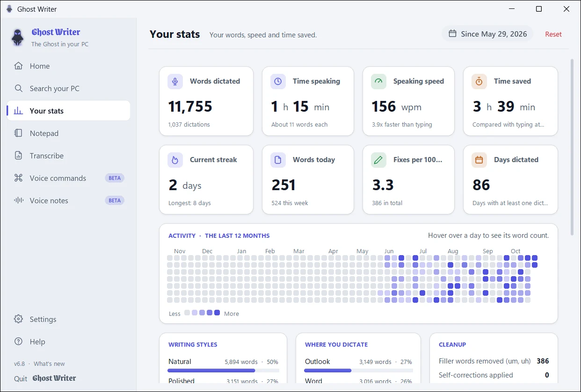581x392 pixels.
Task: Click the Home house icon
Action: pos(18,66)
